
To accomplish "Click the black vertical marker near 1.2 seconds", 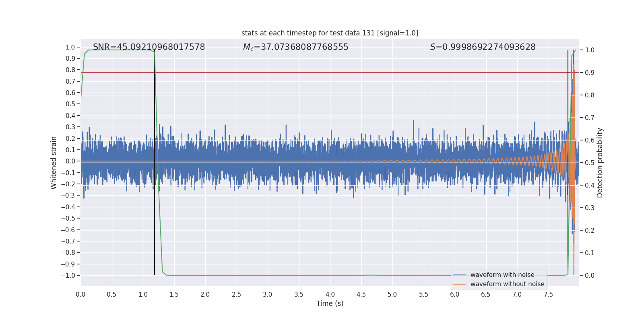I will pos(155,163).
